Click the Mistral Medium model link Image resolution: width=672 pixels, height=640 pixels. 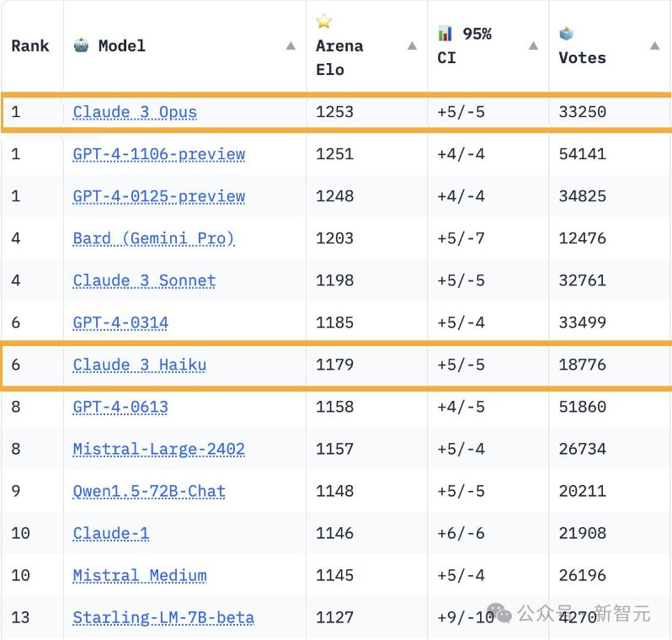[140, 575]
